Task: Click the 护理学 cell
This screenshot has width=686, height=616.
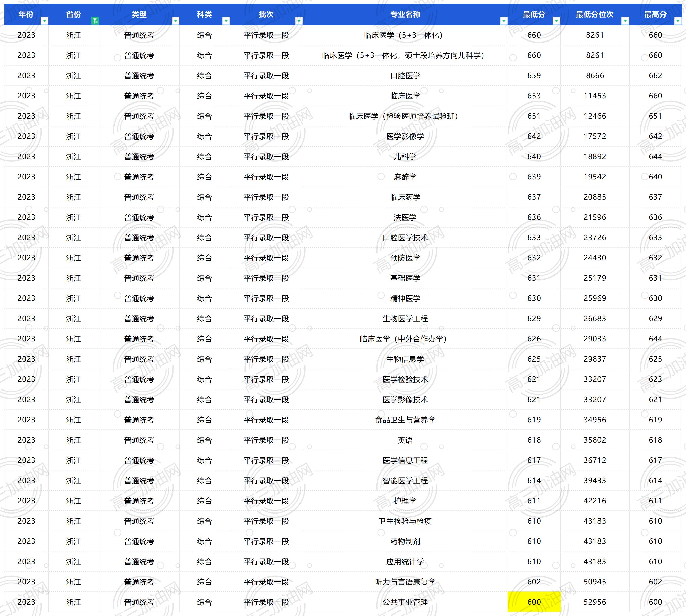Action: tap(405, 501)
